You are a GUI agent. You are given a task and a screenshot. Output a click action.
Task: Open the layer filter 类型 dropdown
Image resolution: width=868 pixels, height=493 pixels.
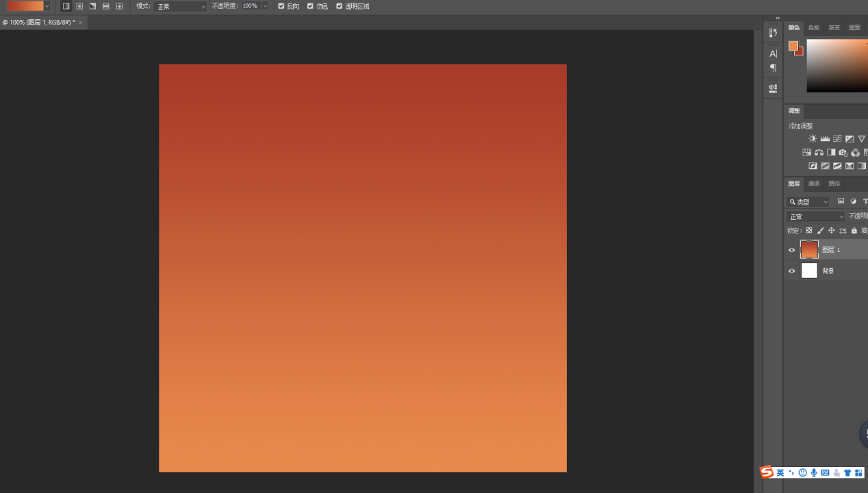pyautogui.click(x=808, y=201)
